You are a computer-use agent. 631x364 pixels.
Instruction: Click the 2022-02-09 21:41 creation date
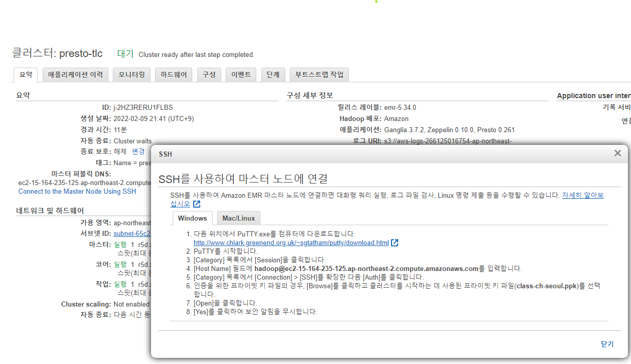tap(154, 119)
